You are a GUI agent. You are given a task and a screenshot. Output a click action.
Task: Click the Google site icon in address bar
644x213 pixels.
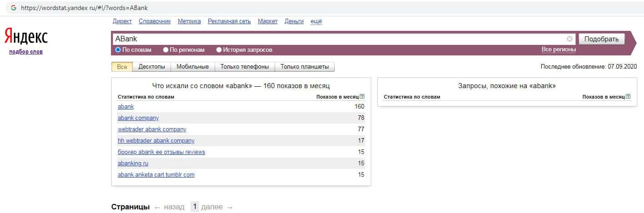coord(14,8)
